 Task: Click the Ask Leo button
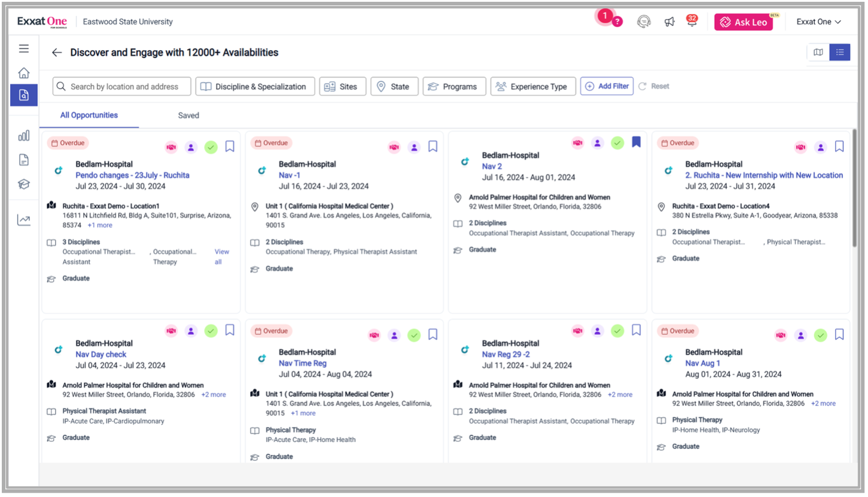coord(743,22)
